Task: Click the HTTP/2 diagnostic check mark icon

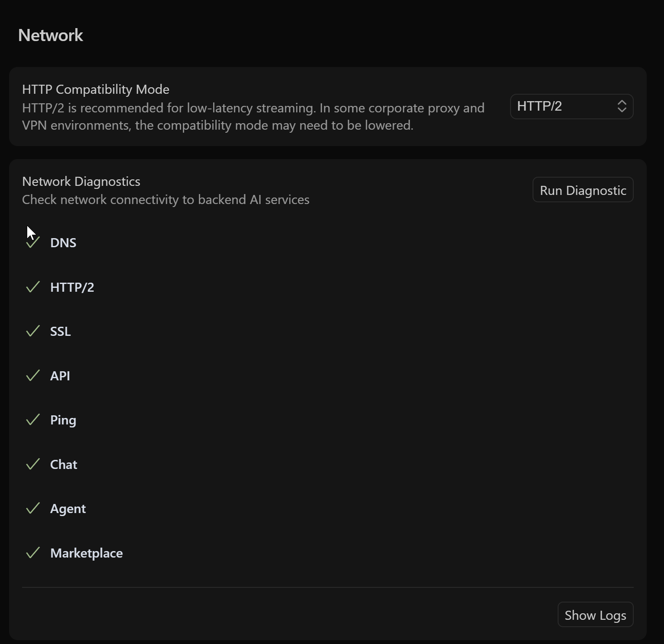Action: [x=33, y=287]
